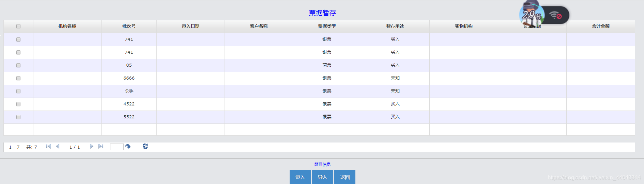
Task: Click the 录入日期 column header
Action: pyautogui.click(x=190, y=26)
